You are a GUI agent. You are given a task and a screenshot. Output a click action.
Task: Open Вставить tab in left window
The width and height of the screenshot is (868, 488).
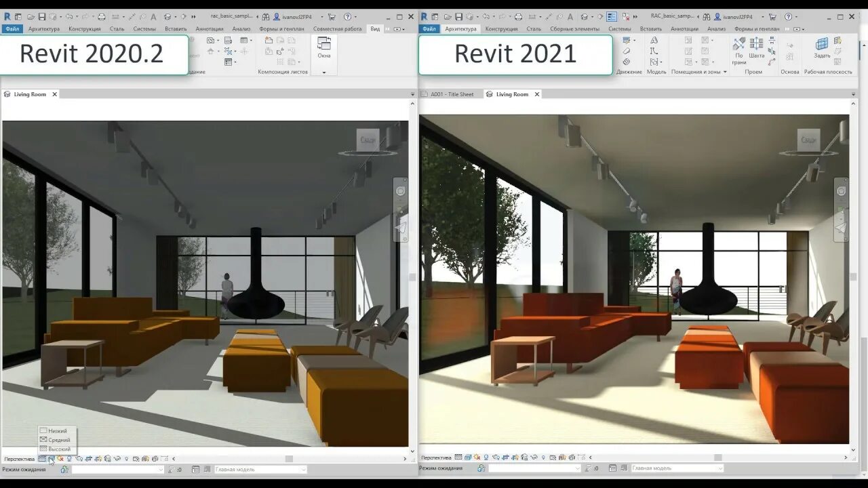(176, 28)
